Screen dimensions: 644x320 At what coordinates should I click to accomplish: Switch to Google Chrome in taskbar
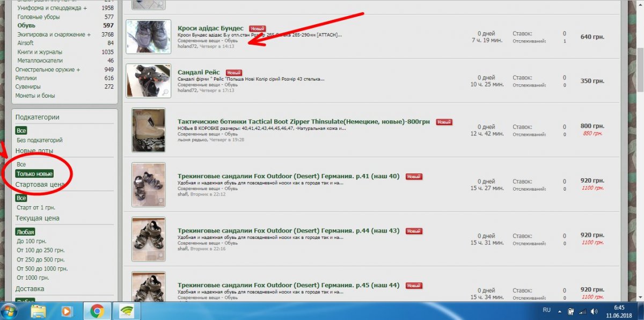(97, 311)
